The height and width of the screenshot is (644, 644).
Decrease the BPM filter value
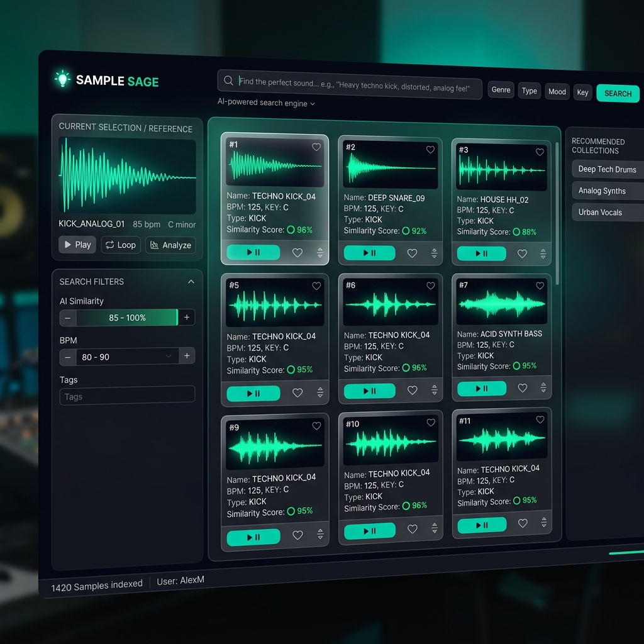point(68,357)
